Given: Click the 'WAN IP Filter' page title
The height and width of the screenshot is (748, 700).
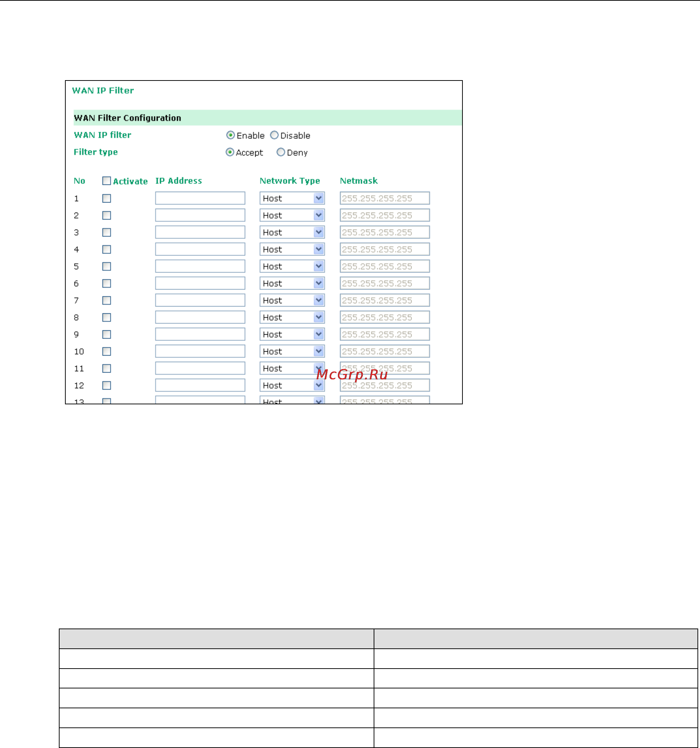Looking at the screenshot, I should (103, 91).
